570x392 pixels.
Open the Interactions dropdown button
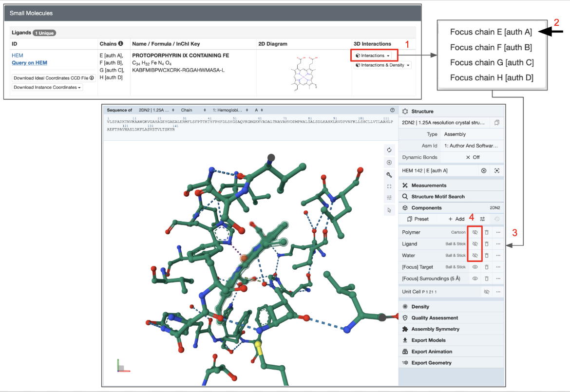pyautogui.click(x=373, y=56)
